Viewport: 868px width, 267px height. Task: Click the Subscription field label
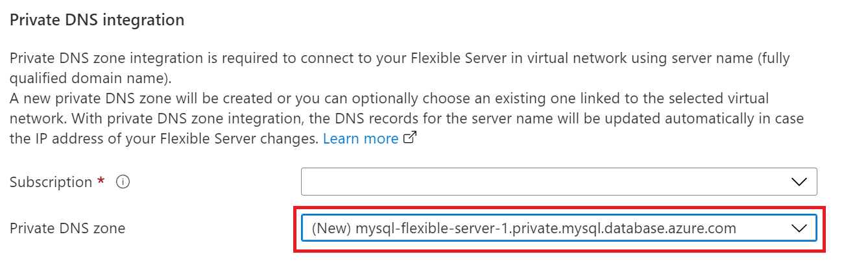coord(51,183)
